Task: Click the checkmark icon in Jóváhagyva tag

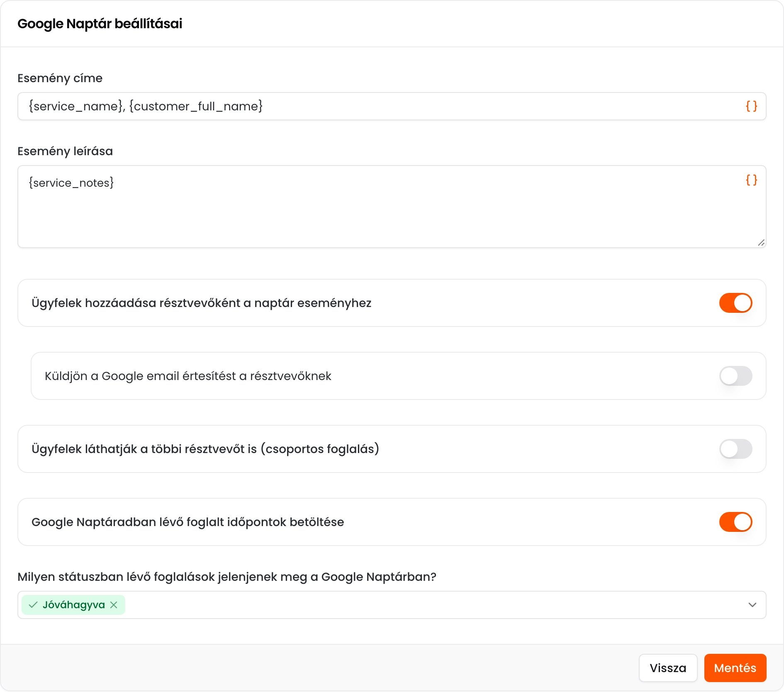Action: click(x=33, y=605)
